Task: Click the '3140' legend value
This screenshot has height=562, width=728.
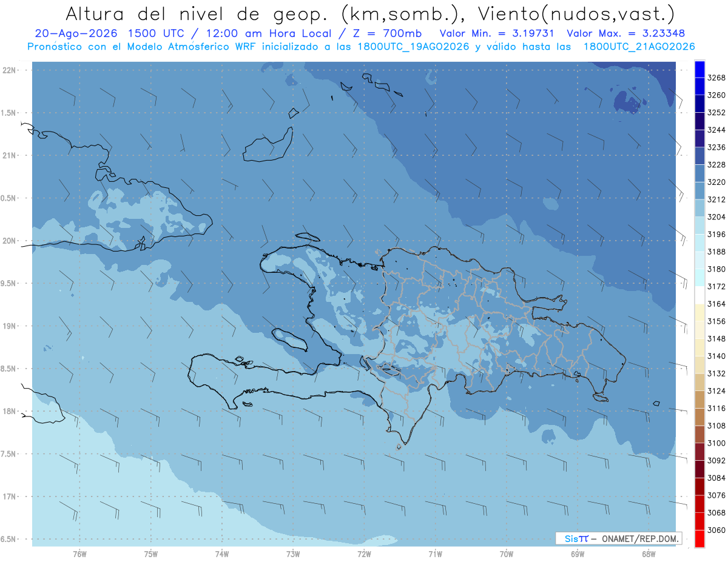Action: [716, 356]
